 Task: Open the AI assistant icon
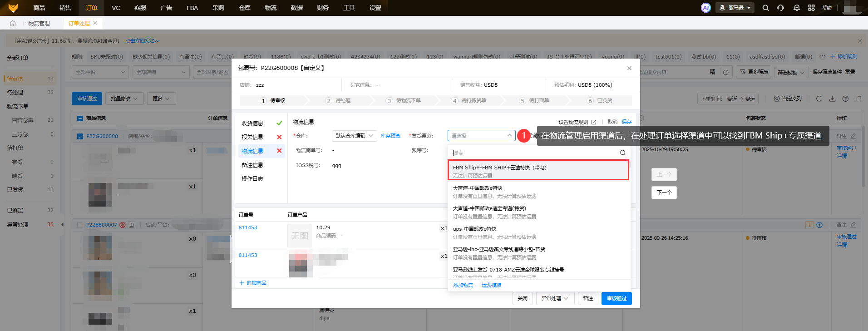705,8
